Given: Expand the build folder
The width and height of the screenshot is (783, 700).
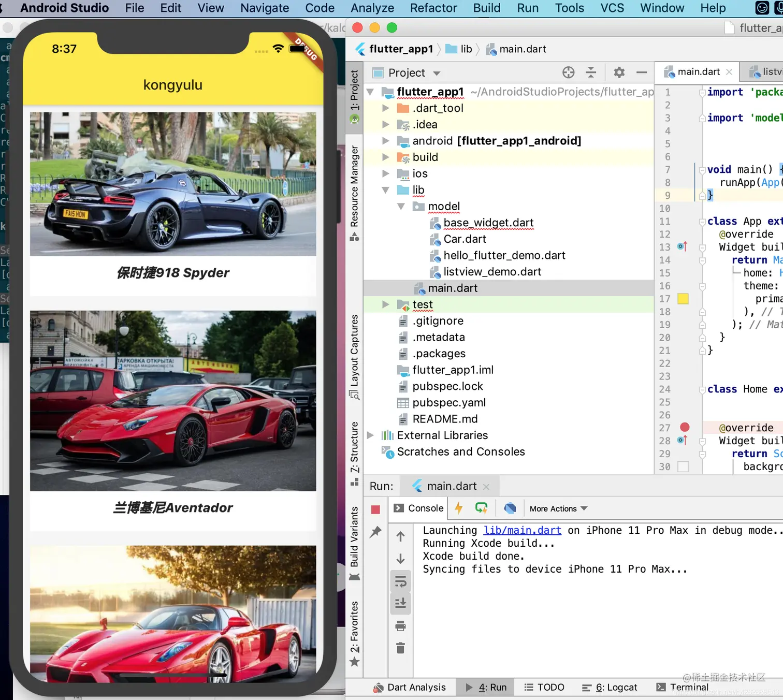Looking at the screenshot, I should 385,157.
